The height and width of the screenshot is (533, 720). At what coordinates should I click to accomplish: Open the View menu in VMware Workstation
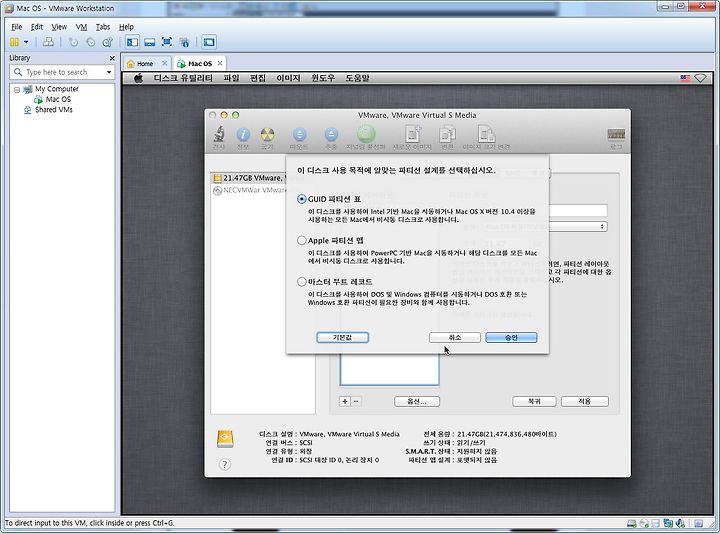coord(59,27)
